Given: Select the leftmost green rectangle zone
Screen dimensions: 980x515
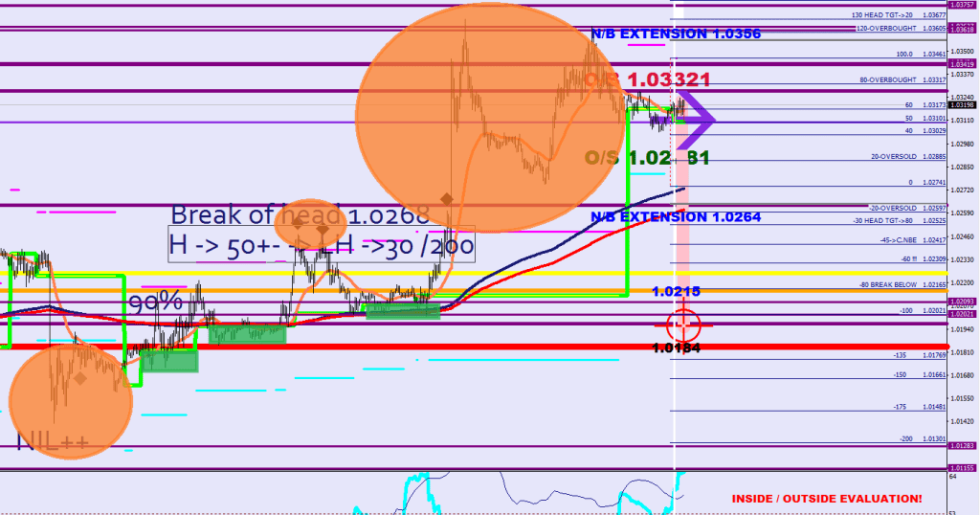Looking at the screenshot, I should tap(168, 360).
